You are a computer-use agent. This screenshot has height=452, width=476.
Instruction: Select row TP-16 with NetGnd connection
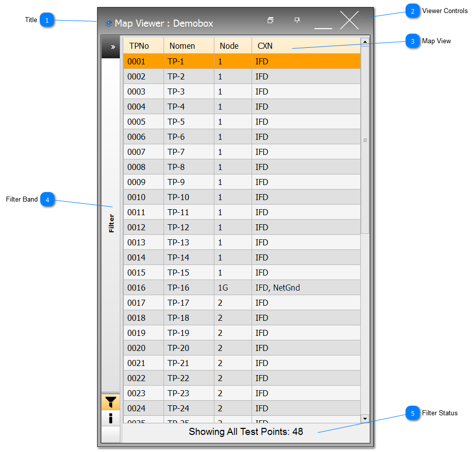[x=242, y=288]
